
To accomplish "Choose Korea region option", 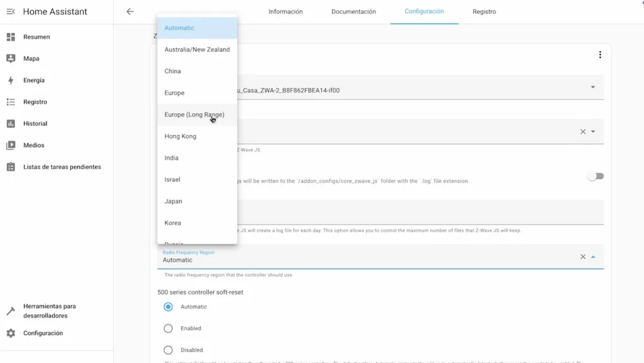I will tap(197, 223).
